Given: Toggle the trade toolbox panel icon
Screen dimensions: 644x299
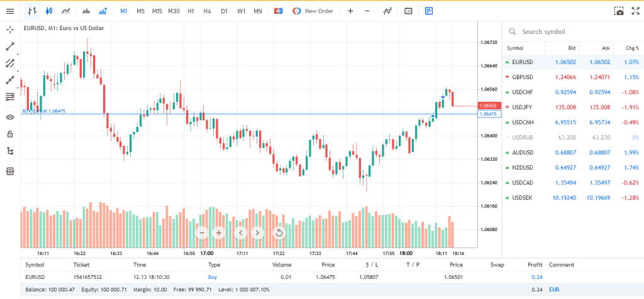Looking at the screenshot, I should tap(10, 171).
